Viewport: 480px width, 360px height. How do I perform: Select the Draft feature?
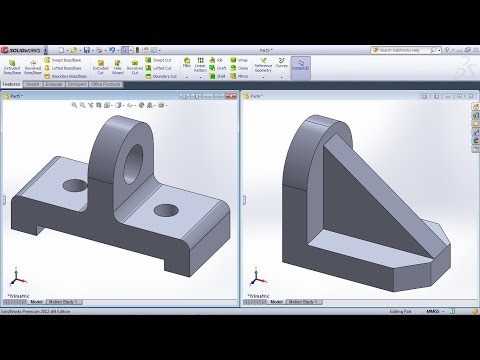218,68
